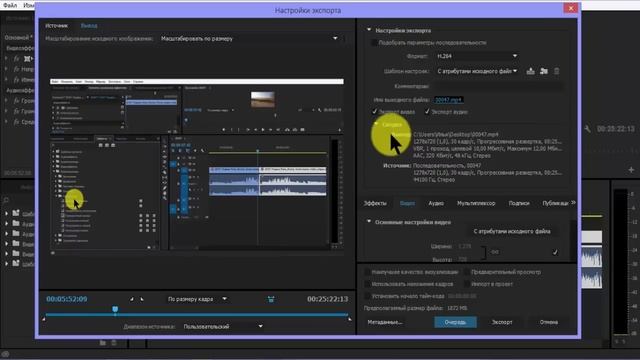Screen dimensions: 640x360
Task: Enable Предварительный просмотр checkbox
Action: (x=467, y=272)
